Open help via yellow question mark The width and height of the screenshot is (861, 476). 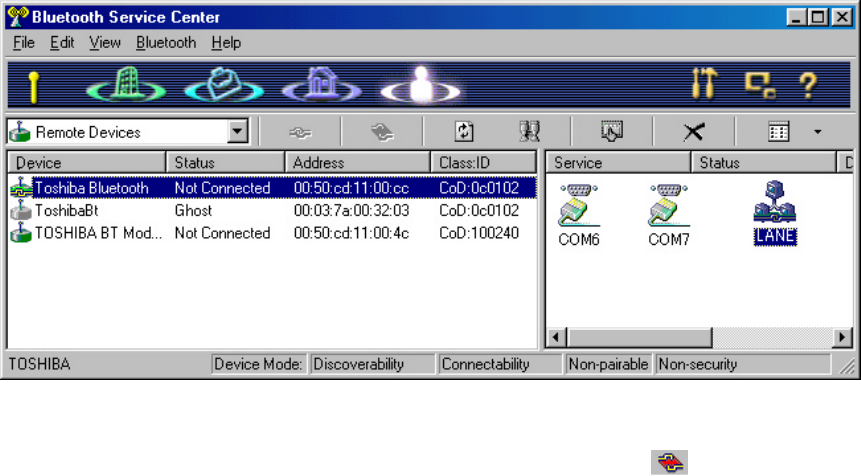tap(808, 86)
